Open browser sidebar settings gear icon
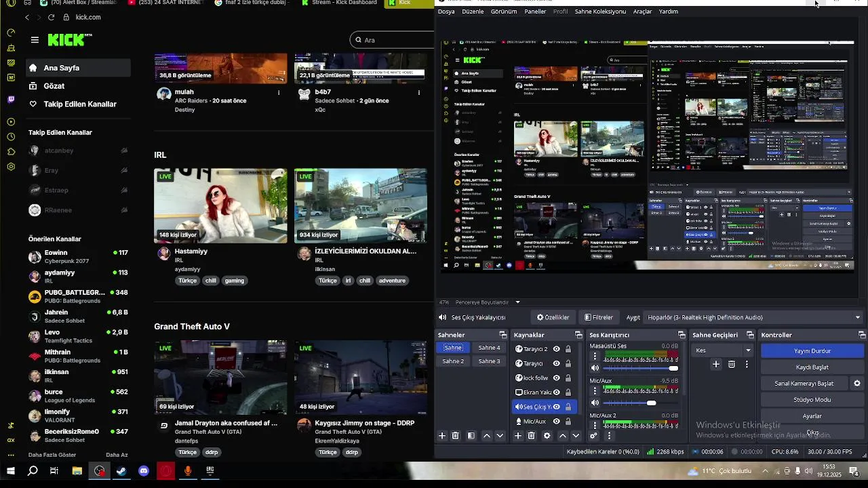Image resolution: width=868 pixels, height=488 pixels. click(x=11, y=167)
